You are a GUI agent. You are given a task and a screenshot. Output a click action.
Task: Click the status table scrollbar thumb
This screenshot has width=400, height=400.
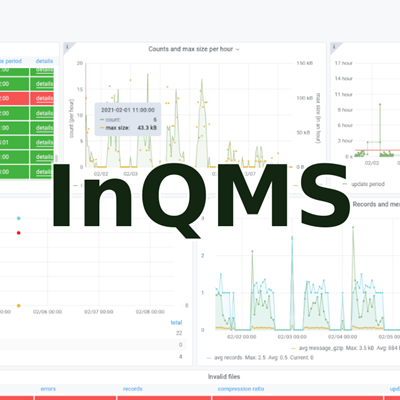click(56, 158)
